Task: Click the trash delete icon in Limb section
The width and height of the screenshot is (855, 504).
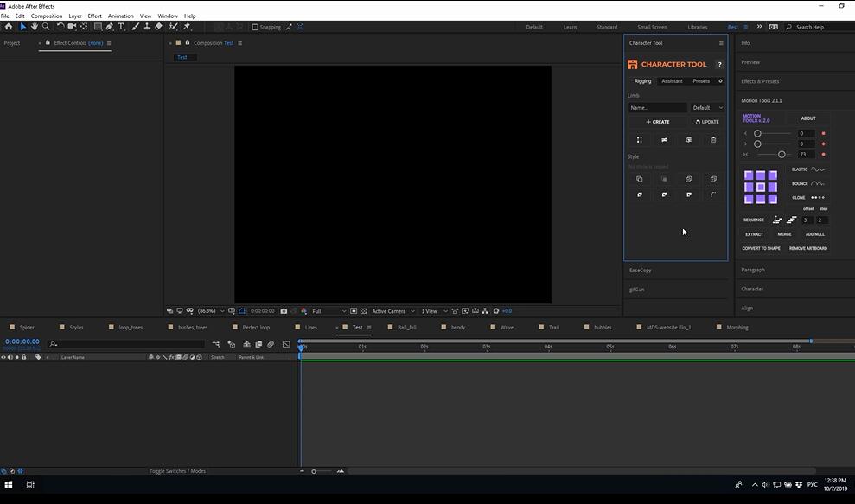Action: pyautogui.click(x=713, y=140)
